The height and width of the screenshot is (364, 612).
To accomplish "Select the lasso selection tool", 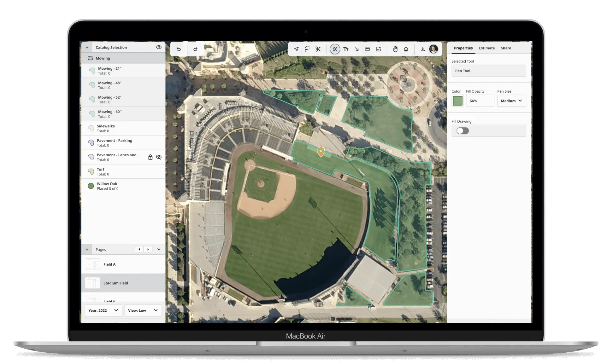I will click(307, 49).
